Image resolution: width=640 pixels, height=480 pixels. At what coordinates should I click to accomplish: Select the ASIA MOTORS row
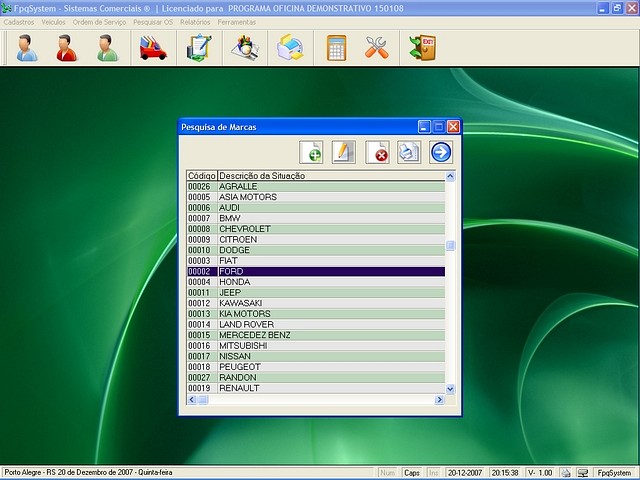click(x=316, y=197)
